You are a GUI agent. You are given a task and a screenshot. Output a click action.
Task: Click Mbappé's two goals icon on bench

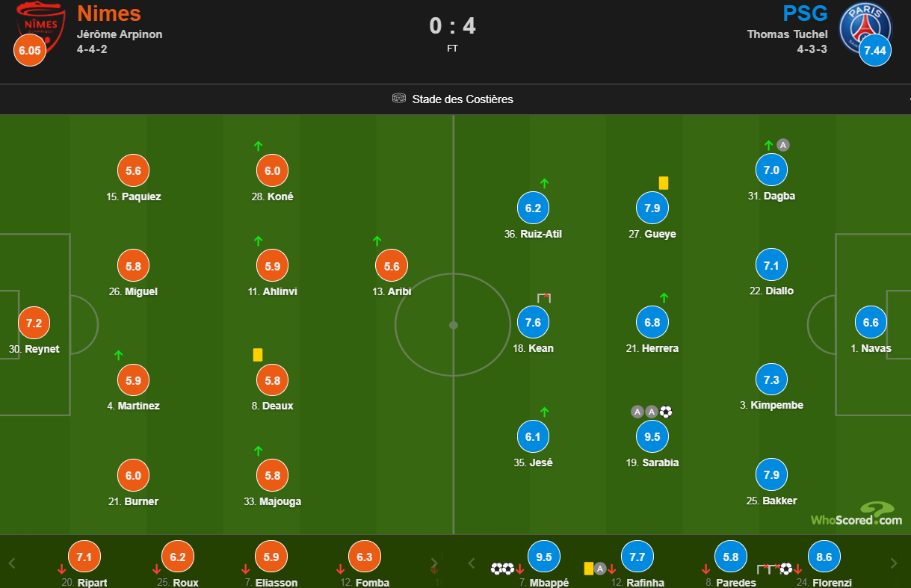(x=501, y=569)
